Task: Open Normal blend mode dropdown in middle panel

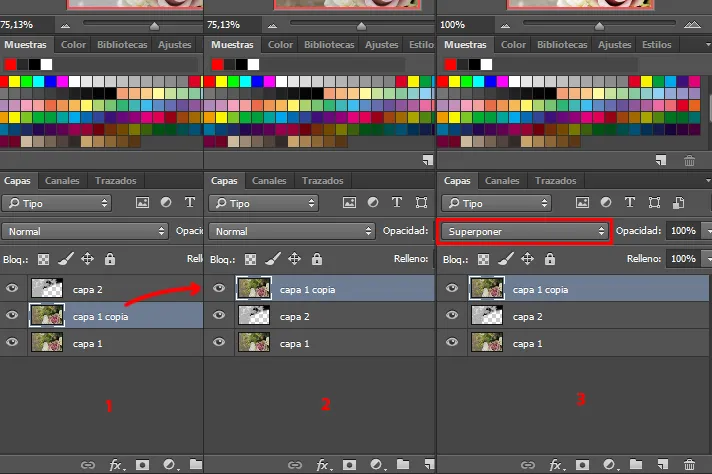Action: coord(292,231)
